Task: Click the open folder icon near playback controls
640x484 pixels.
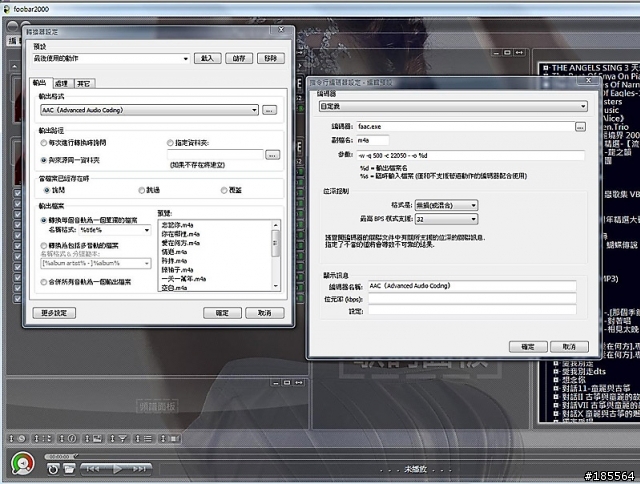Action: (69, 469)
